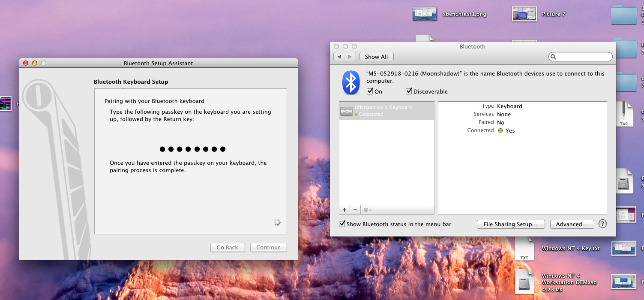Select thumbnail right of Workstation OEM.iso
The height and width of the screenshot is (300, 644).
click(x=624, y=282)
